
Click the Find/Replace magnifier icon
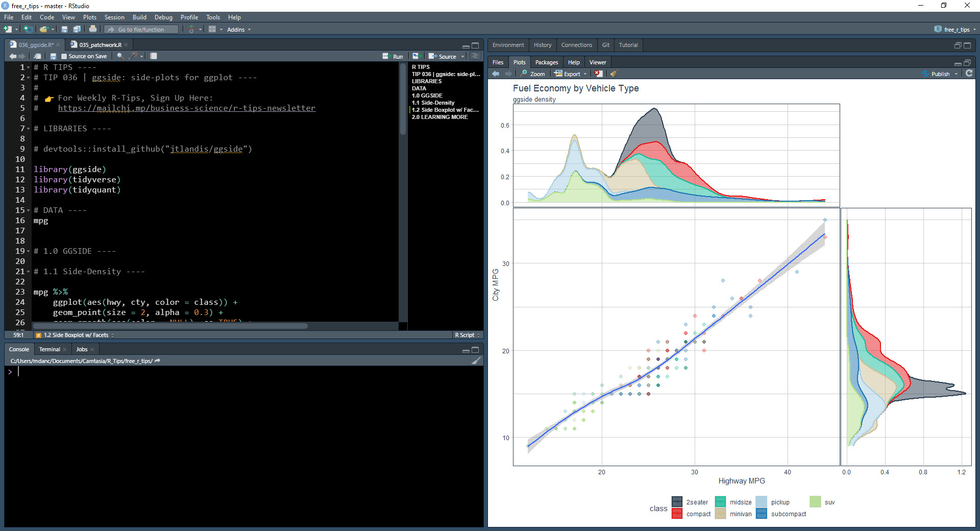coord(120,56)
